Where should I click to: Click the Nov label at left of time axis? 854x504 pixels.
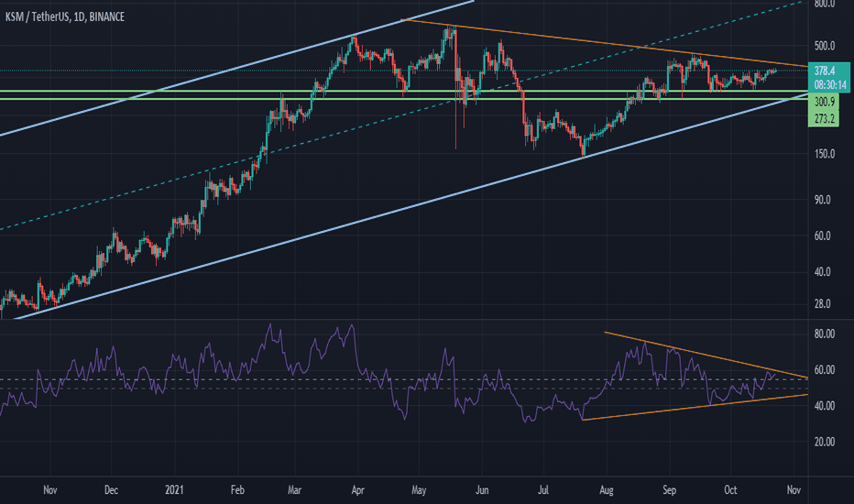(50, 490)
